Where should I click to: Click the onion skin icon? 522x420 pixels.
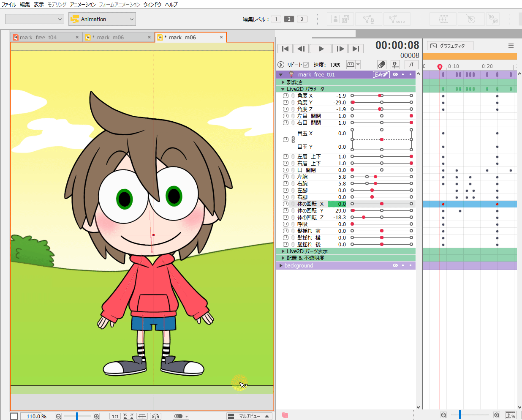pyautogui.click(x=381, y=65)
